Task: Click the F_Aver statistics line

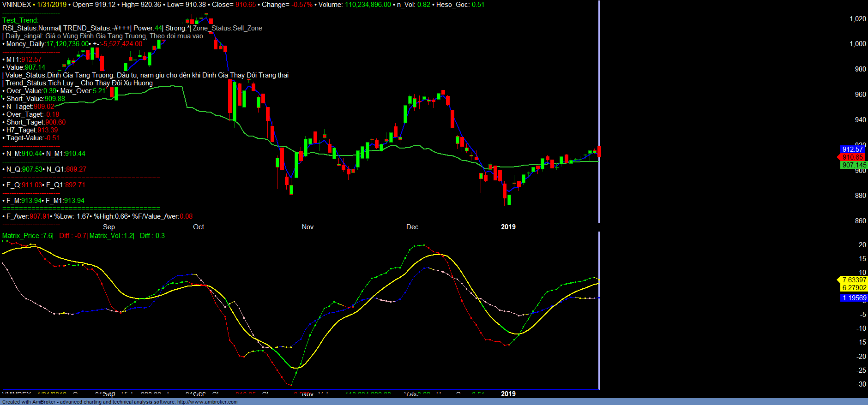Action: coord(98,216)
